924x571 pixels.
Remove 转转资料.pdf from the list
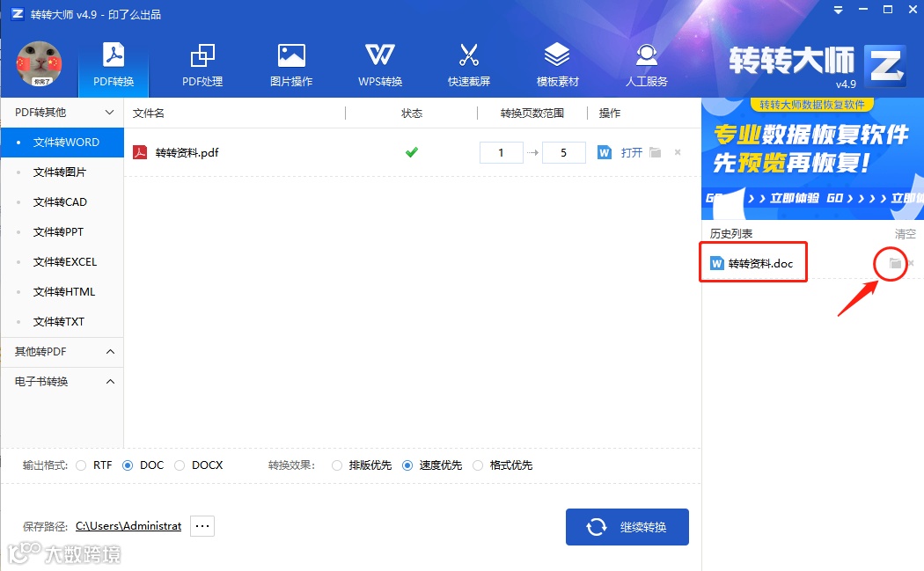coord(678,152)
